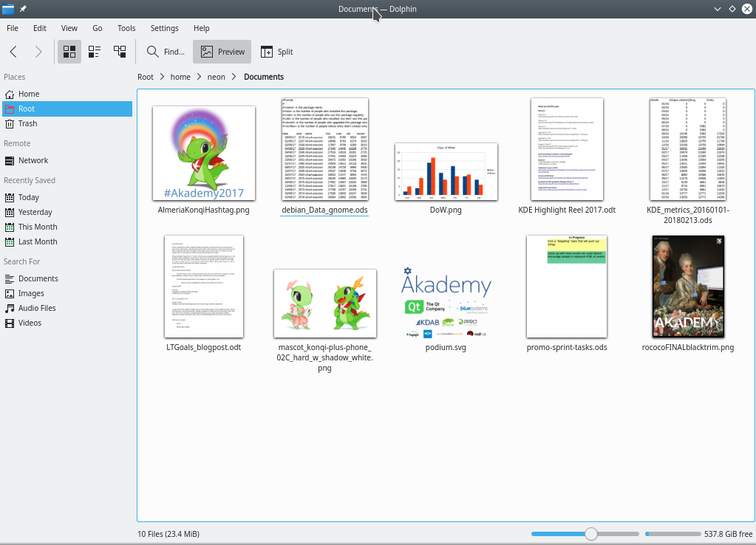Expand breadcrumb arrow after neon
The height and width of the screenshot is (545, 756).
(x=234, y=77)
